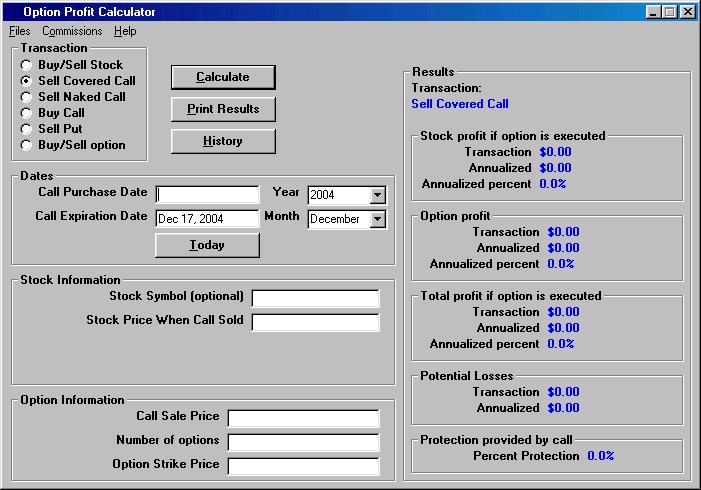Image resolution: width=701 pixels, height=490 pixels.
Task: Open the Help menu
Action: 125,31
